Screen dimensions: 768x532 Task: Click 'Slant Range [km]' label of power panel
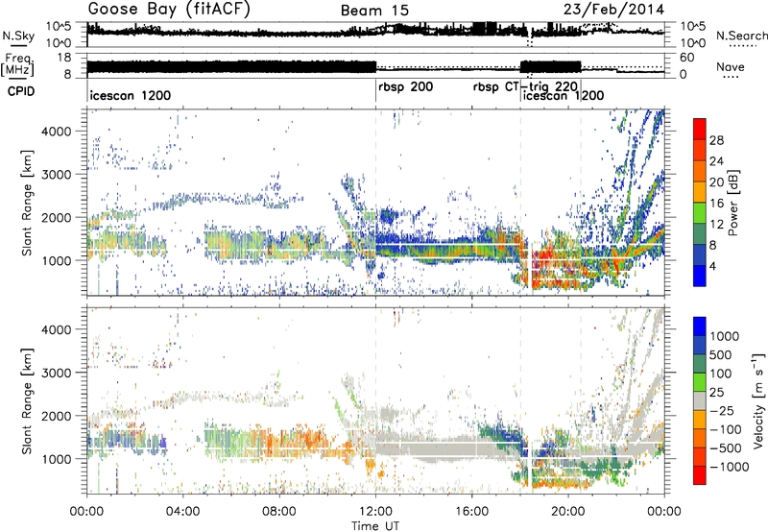pos(27,203)
